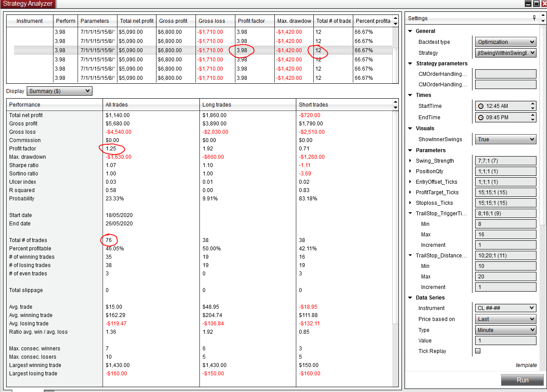This screenshot has height=392, width=547.
Task: Set ShowInnerSwings dropdown to False
Action: [505, 139]
